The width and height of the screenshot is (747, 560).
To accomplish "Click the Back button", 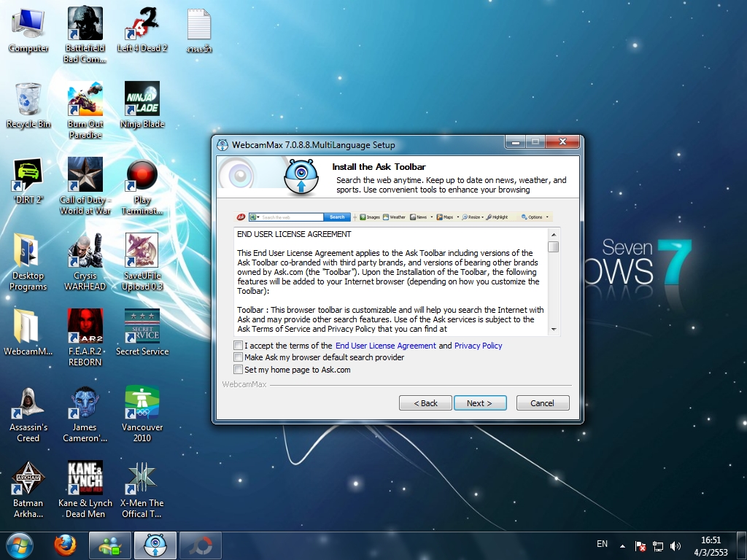I will (425, 402).
